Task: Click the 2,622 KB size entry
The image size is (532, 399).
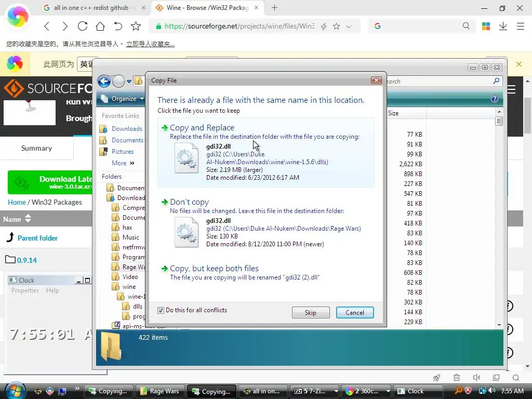Action: (411, 164)
